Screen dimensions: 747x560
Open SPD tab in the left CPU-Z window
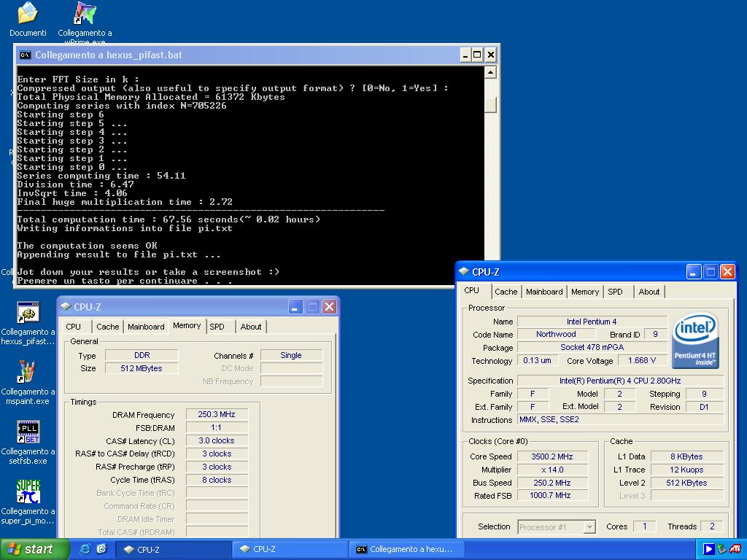(x=217, y=327)
